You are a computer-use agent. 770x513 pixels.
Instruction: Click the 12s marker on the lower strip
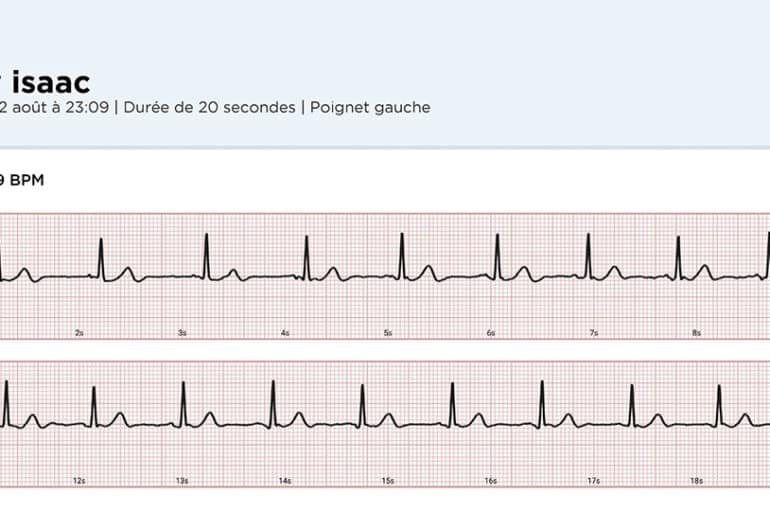(79, 481)
